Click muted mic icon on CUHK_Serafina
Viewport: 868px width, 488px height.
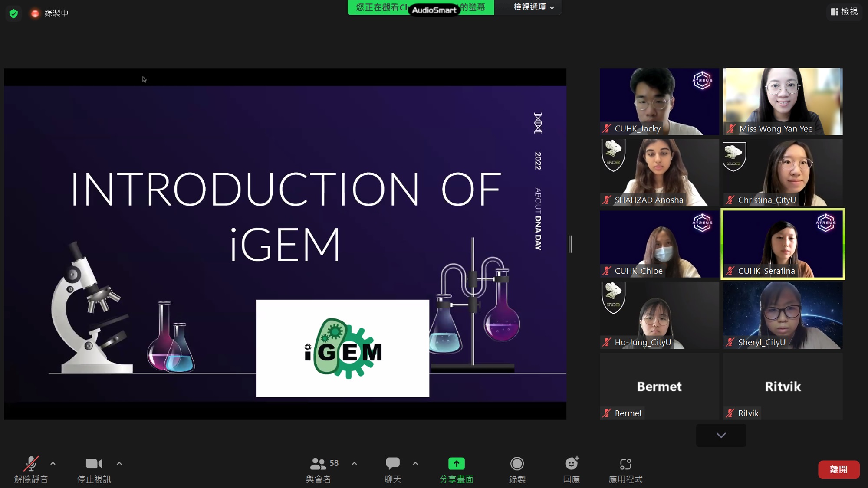click(x=730, y=271)
